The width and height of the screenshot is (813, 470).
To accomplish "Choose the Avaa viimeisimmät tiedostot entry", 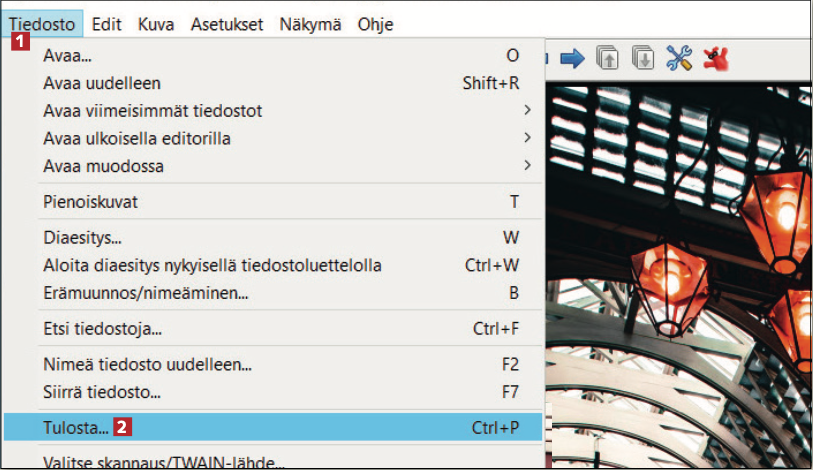I will [x=273, y=110].
